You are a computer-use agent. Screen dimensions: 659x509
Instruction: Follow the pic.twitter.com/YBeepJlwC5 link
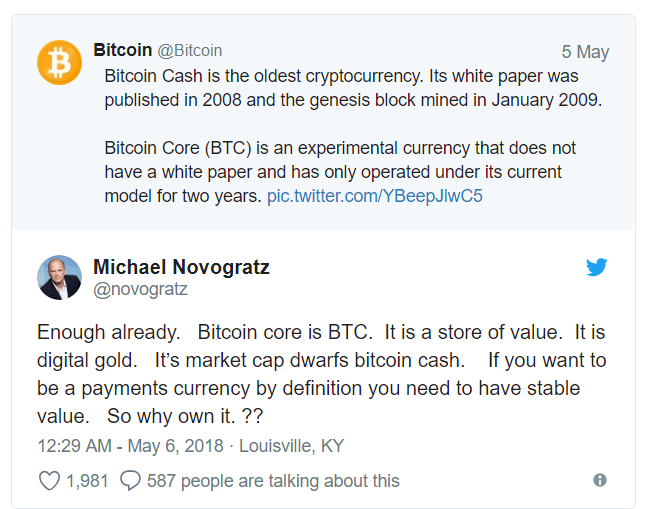coord(375,196)
